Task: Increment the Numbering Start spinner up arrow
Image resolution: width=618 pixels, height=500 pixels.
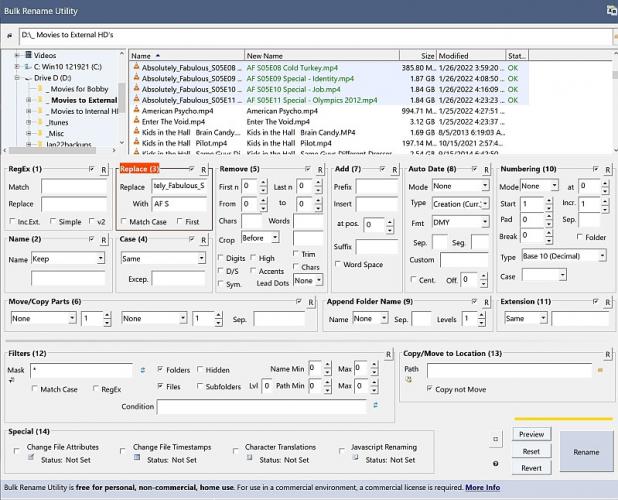Action: tap(548, 199)
